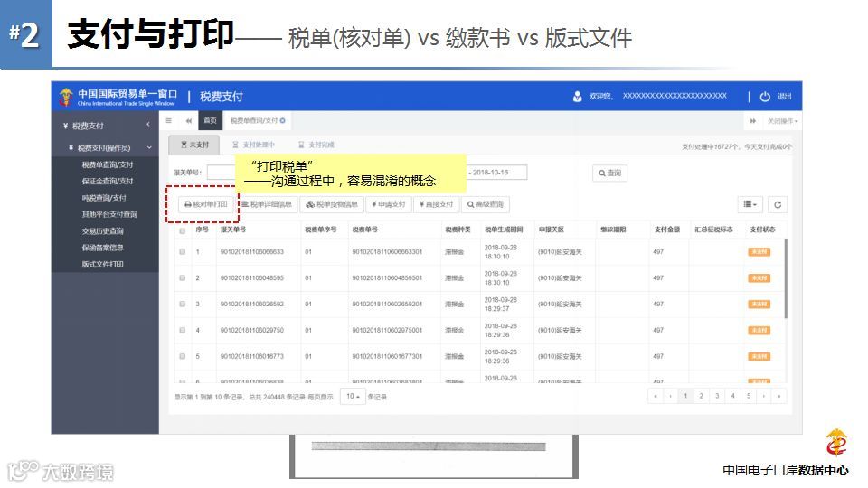
Task: Open 保函备案信息 in the sidebar
Action: click(x=103, y=248)
